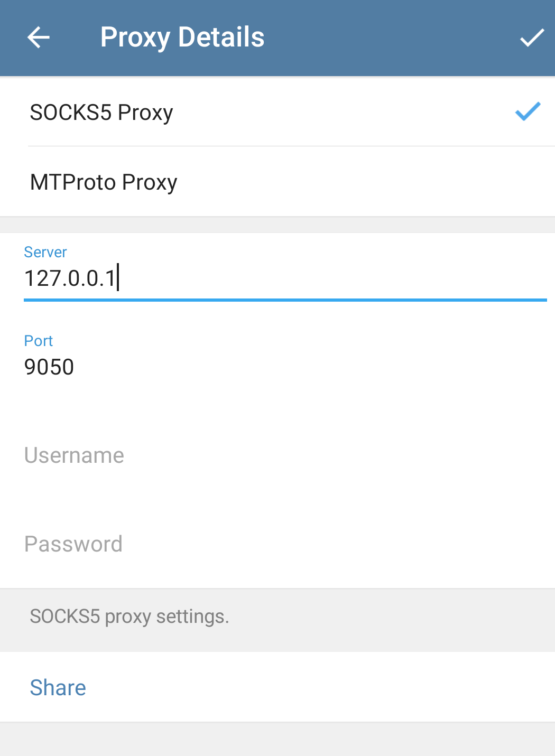This screenshot has height=756, width=555.
Task: Tap the Username field
Action: coord(74,455)
